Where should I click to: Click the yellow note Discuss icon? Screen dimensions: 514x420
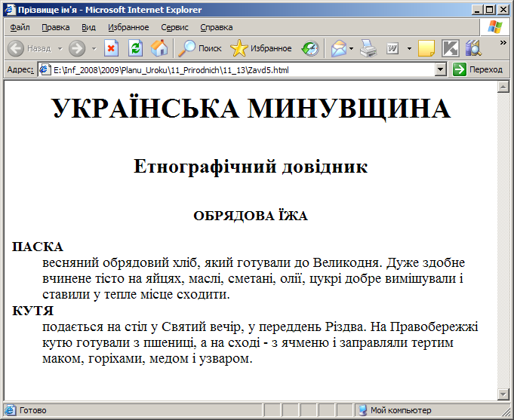pos(426,48)
